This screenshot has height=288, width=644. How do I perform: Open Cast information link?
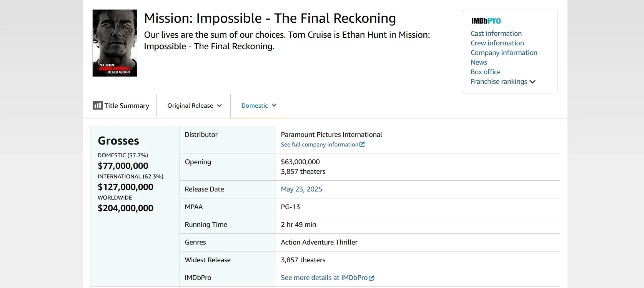point(496,33)
